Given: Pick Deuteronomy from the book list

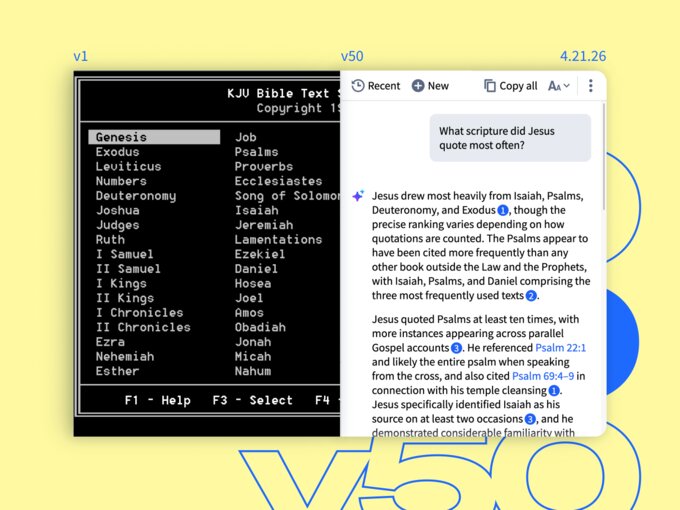Looking at the screenshot, I should click(136, 196).
